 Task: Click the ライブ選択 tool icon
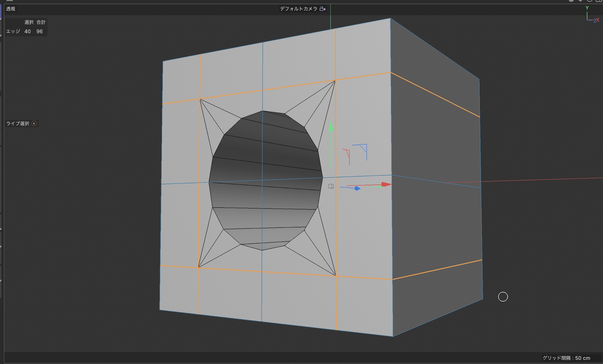(x=34, y=124)
